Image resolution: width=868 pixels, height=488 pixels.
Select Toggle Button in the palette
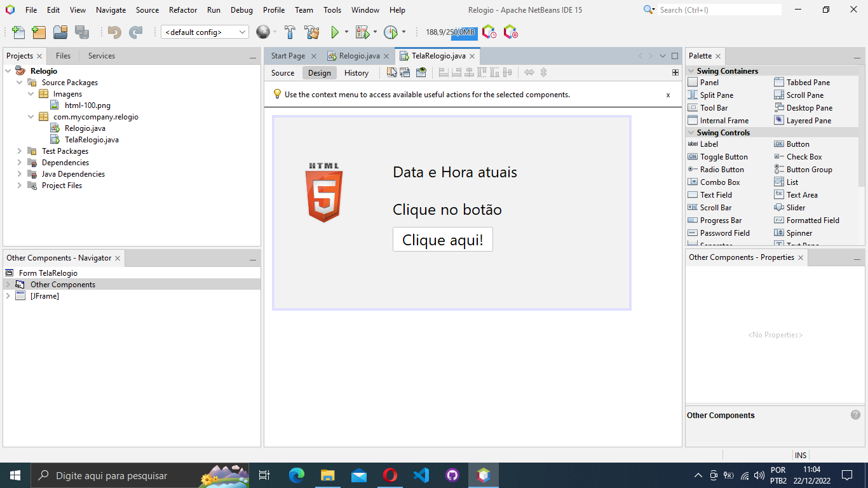(x=718, y=157)
